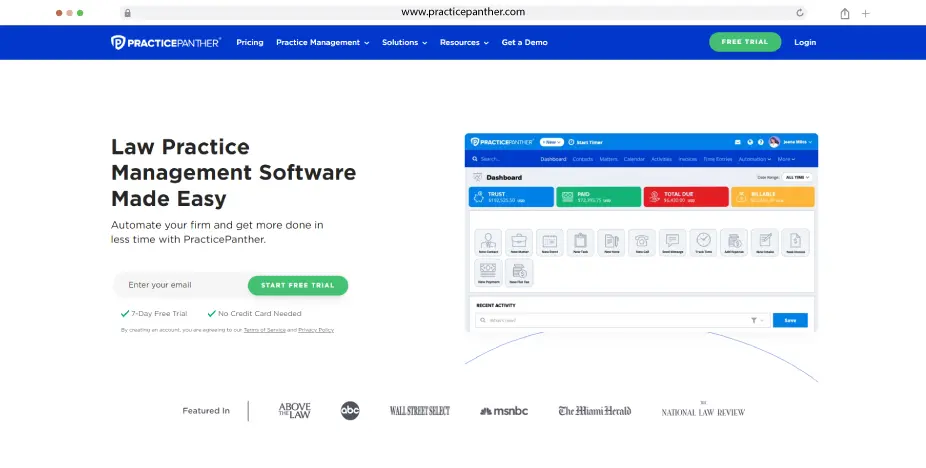Open the ALL TIME date range dropdown
Viewport: 926px width, 468px height.
click(797, 177)
